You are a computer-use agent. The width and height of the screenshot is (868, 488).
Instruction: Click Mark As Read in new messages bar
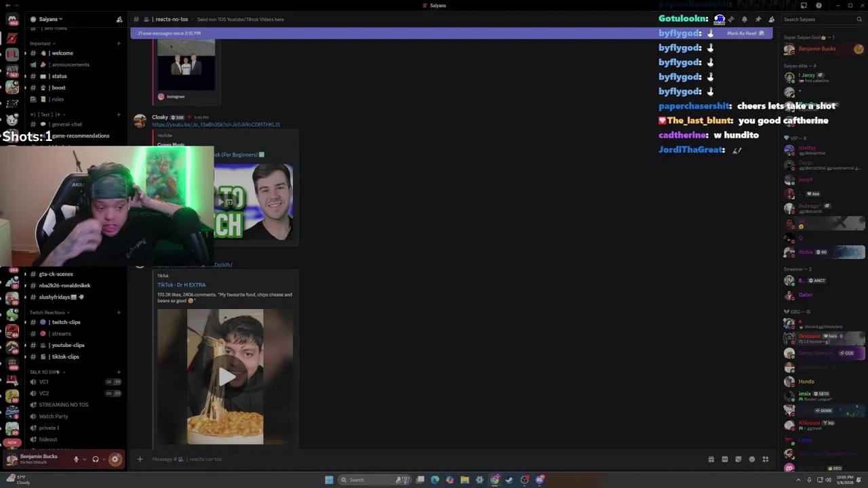[746, 33]
